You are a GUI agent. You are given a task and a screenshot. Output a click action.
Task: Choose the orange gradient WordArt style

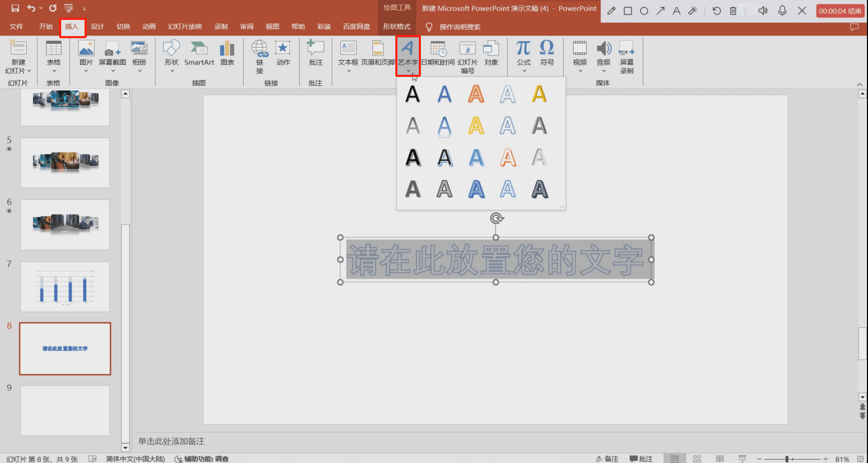pos(476,95)
